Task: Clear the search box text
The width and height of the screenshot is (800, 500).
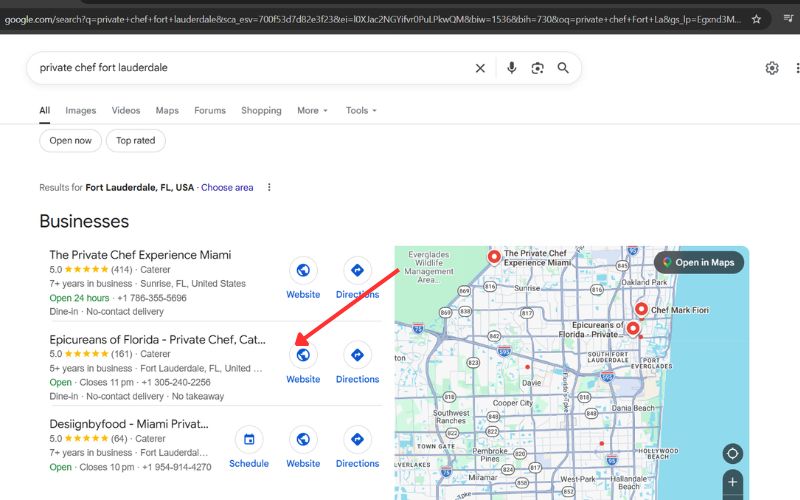Action: tap(480, 68)
